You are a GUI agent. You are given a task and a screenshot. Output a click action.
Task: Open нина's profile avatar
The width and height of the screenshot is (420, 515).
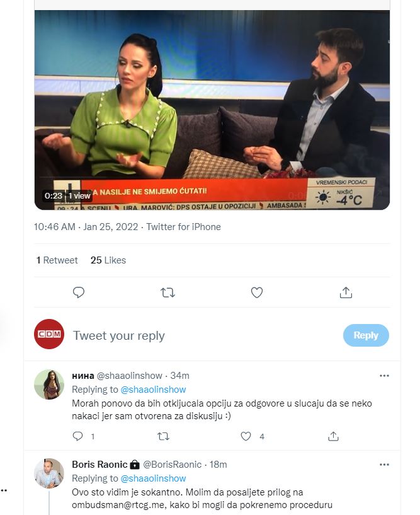click(x=49, y=385)
